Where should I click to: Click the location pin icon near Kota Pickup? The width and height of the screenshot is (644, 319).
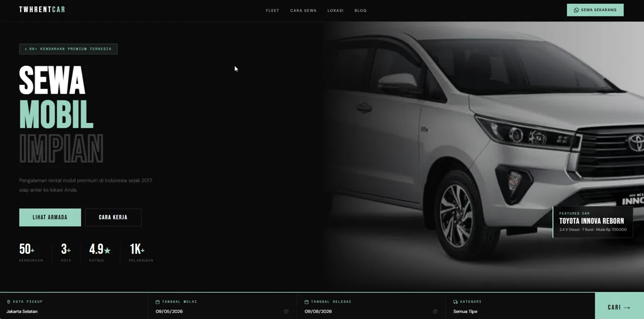[9, 302]
